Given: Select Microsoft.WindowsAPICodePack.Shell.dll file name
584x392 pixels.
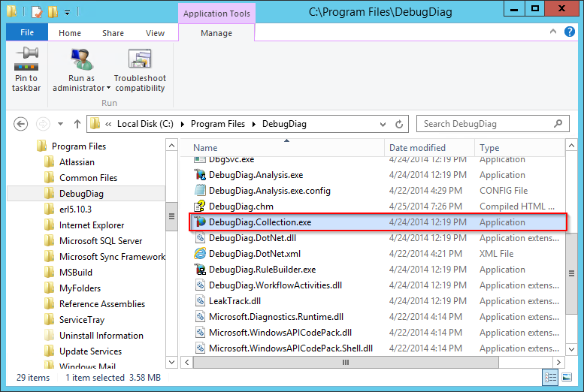Looking at the screenshot, I should 291,348.
